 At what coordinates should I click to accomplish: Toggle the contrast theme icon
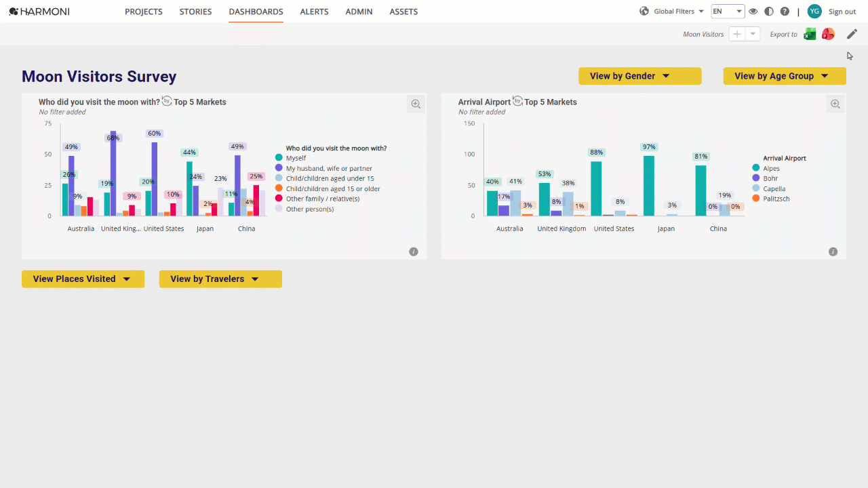point(769,12)
